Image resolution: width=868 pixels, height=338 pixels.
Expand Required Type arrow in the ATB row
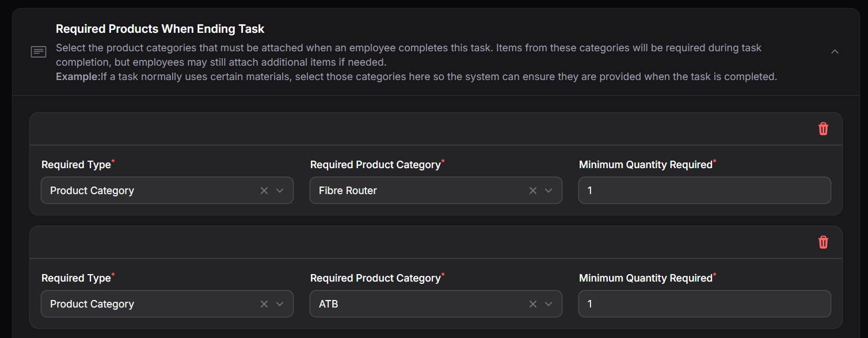(x=280, y=304)
